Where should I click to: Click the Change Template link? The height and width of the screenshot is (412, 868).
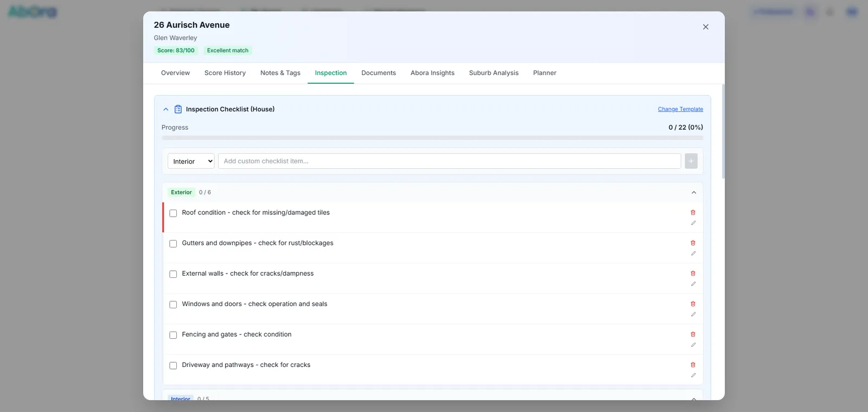click(680, 109)
